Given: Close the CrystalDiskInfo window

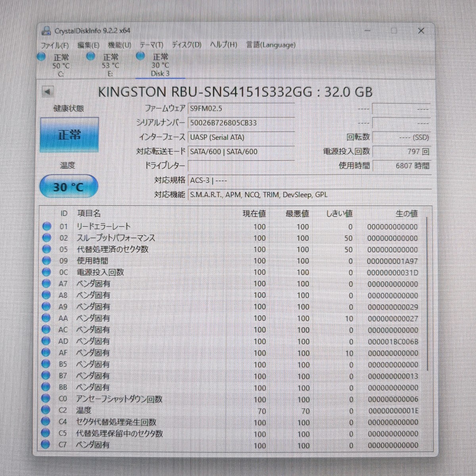Looking at the screenshot, I should point(421,31).
